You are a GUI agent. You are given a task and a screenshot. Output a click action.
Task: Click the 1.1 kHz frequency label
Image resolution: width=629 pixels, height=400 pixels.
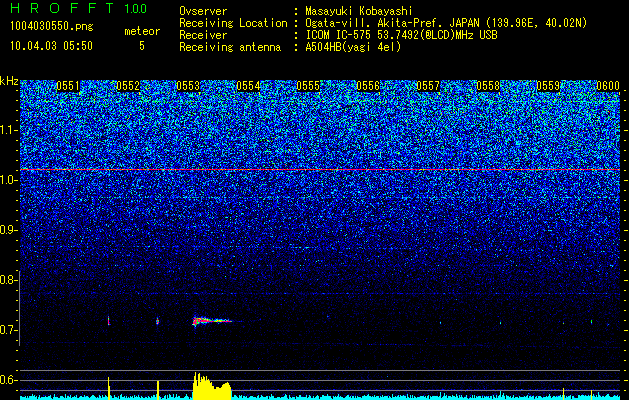tap(8, 130)
